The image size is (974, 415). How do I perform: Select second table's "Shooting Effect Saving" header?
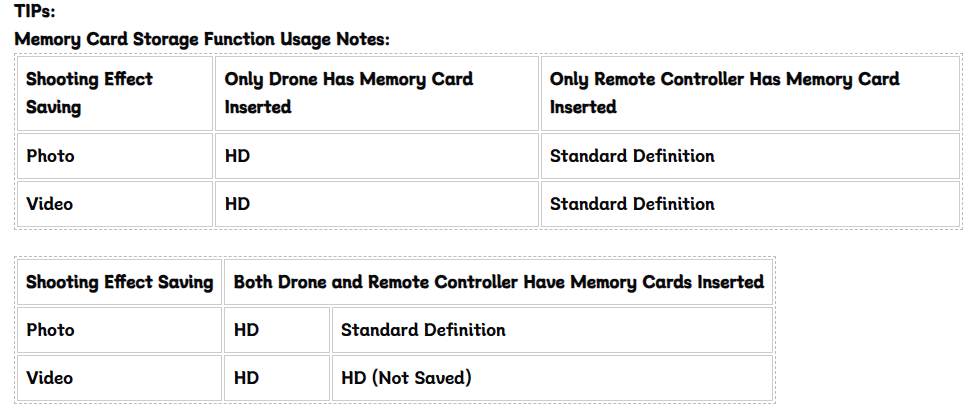[x=119, y=282]
